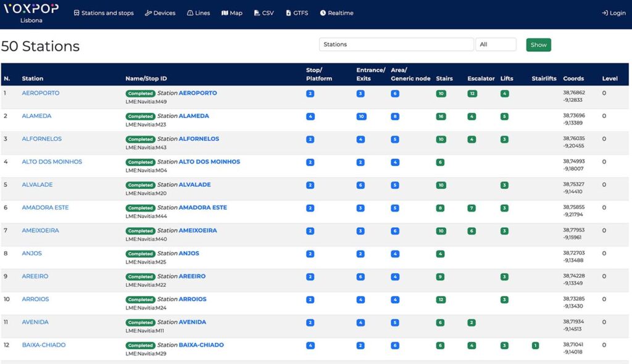632x364 pixels.
Task: Open the GTFS export
Action: point(297,13)
